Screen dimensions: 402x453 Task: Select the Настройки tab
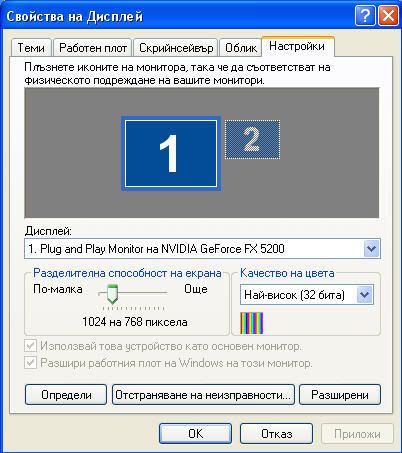point(297,46)
